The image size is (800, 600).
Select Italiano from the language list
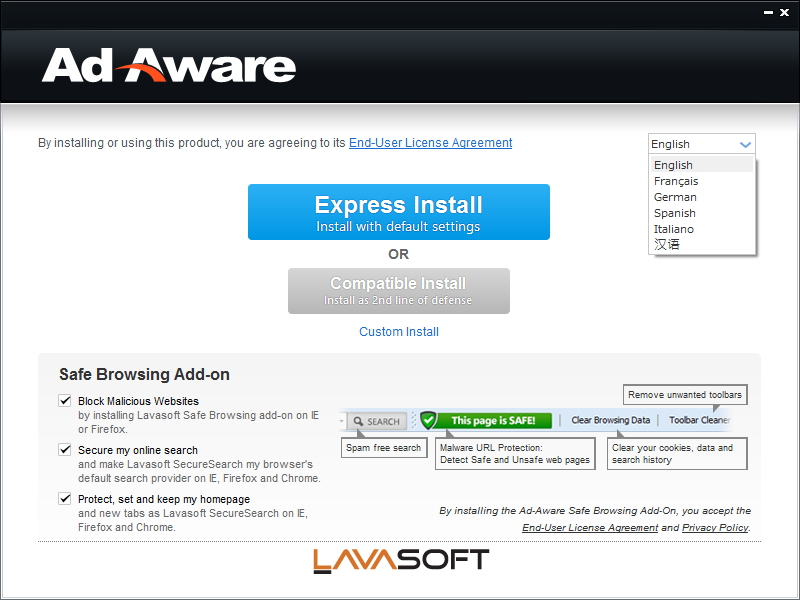coord(702,229)
